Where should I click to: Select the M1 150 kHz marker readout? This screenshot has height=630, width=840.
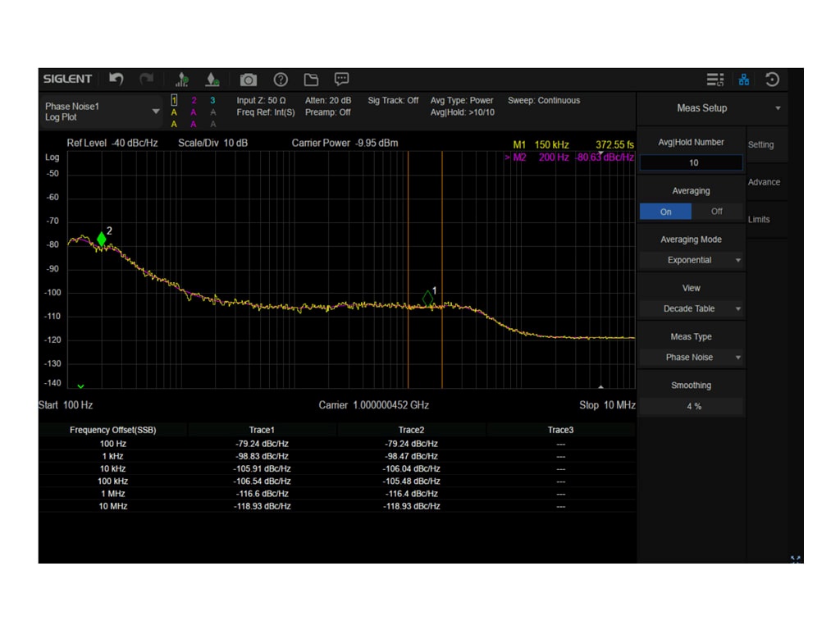[573, 144]
